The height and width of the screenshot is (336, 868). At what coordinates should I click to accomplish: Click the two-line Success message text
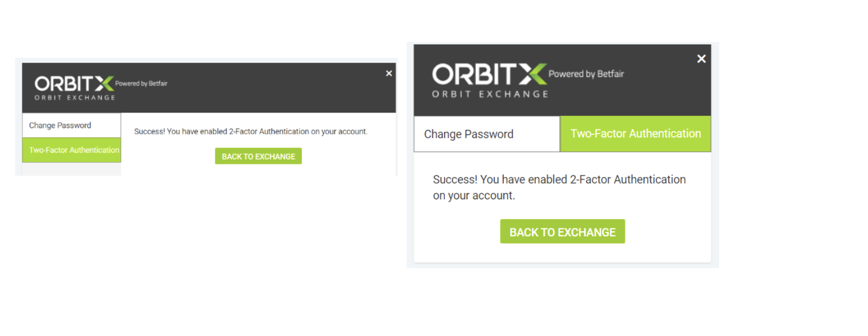click(559, 188)
